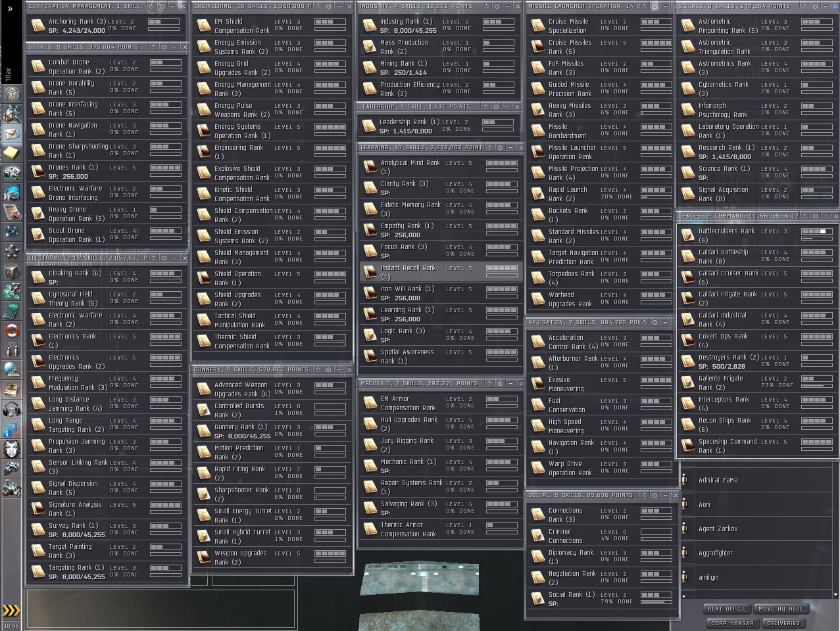Click Social Rank 79% progress bar

pos(656,603)
